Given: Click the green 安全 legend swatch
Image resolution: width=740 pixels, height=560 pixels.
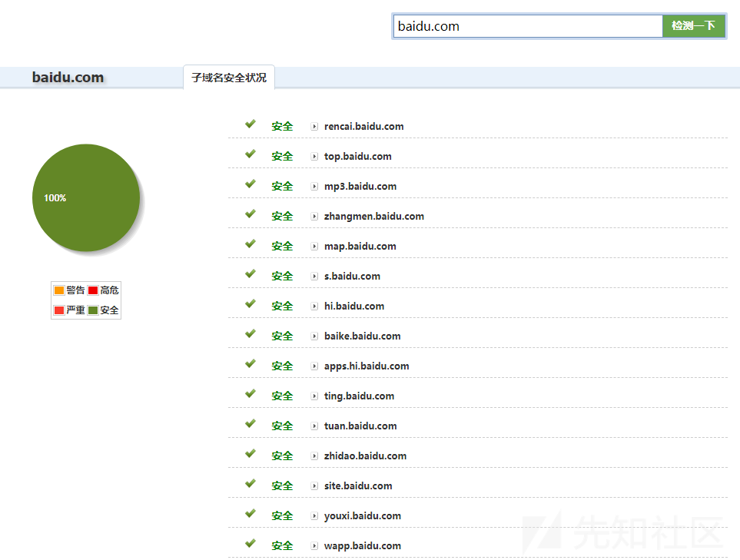Looking at the screenshot, I should point(93,310).
